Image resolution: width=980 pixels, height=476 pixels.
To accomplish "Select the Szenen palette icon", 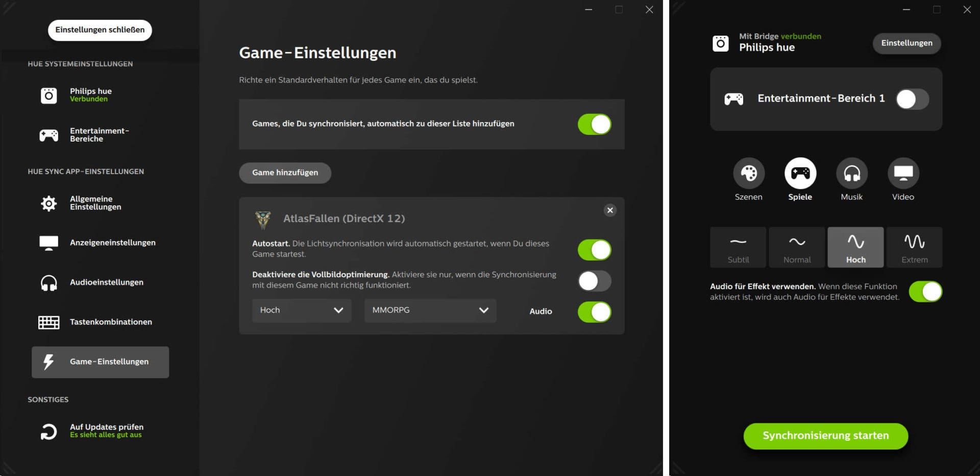I will 748,174.
